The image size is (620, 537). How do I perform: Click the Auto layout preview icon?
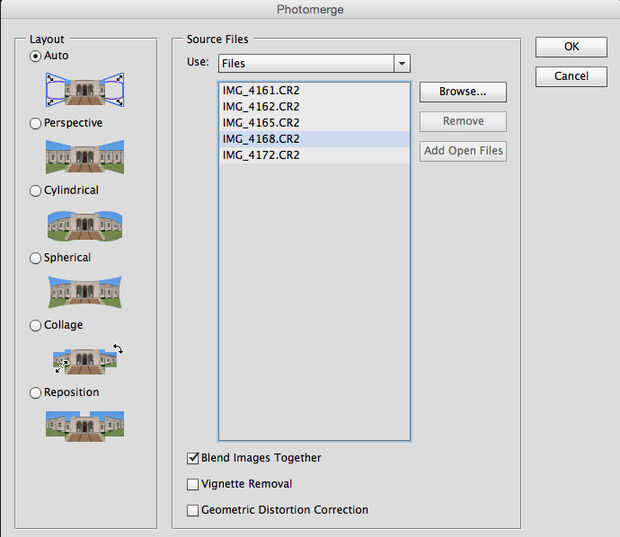tap(84, 90)
